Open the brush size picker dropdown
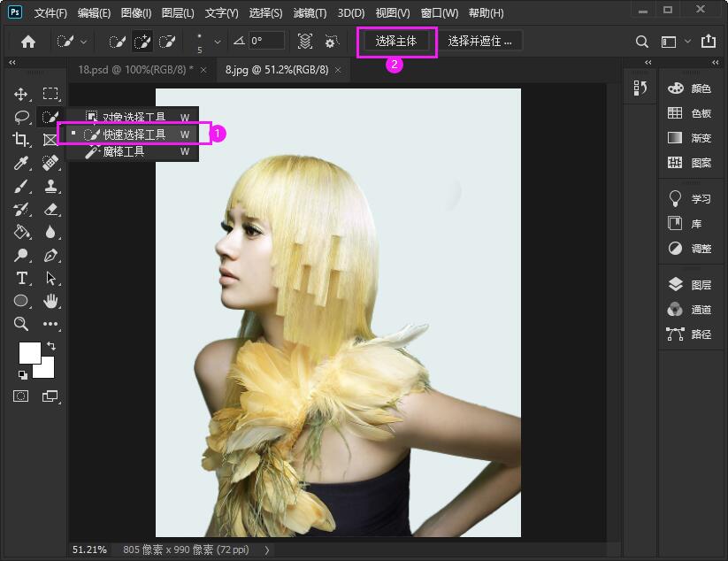This screenshot has height=561, width=728. click(218, 42)
